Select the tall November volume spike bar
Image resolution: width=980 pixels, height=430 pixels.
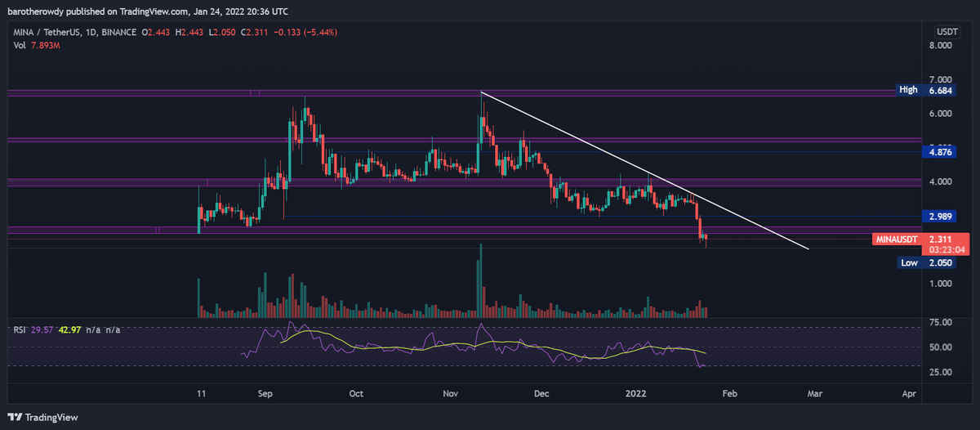click(x=481, y=280)
